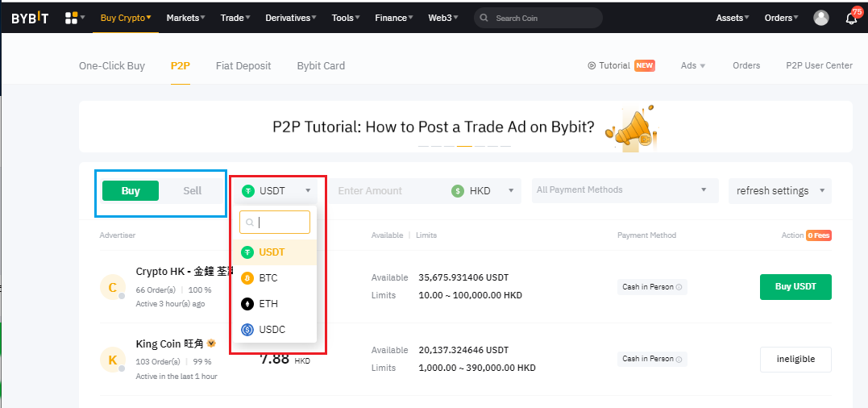
Task: Select the first banner carousel indicator
Action: pyautogui.click(x=423, y=146)
